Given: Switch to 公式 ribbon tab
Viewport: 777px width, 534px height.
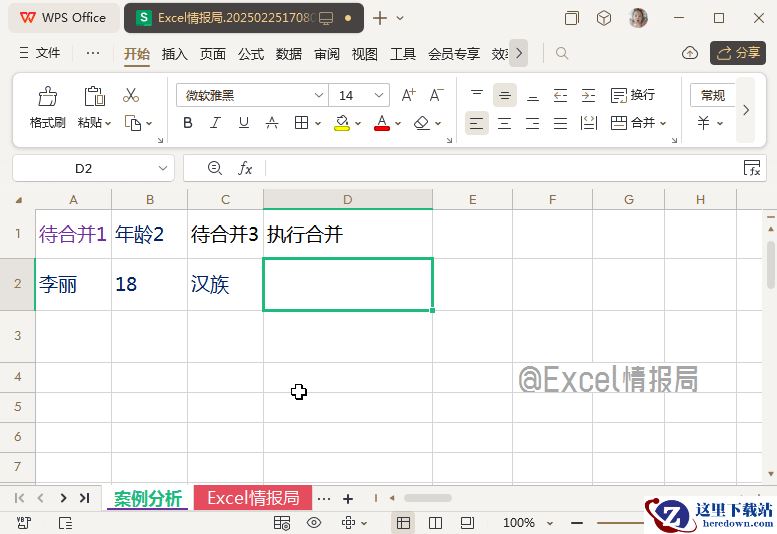Looking at the screenshot, I should (251, 53).
